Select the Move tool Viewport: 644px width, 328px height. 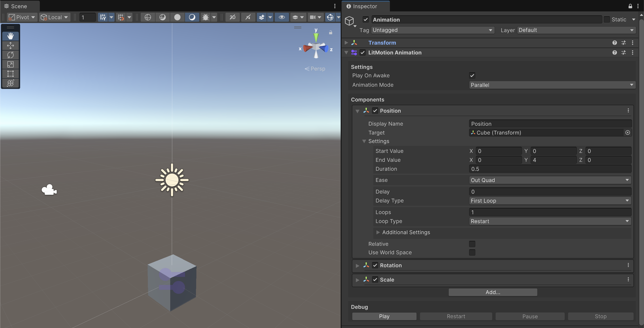tap(11, 45)
